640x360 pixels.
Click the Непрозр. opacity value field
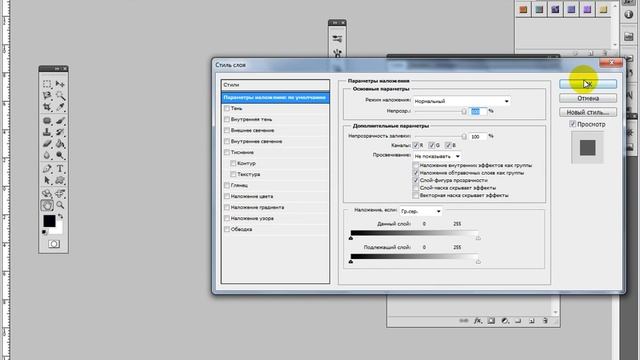[478, 111]
